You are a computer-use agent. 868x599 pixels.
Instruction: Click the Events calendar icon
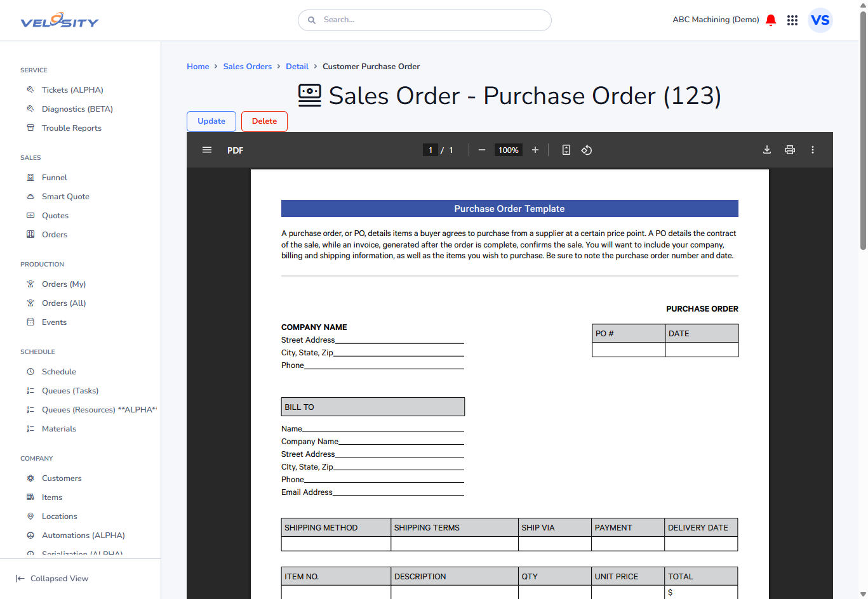coord(30,322)
